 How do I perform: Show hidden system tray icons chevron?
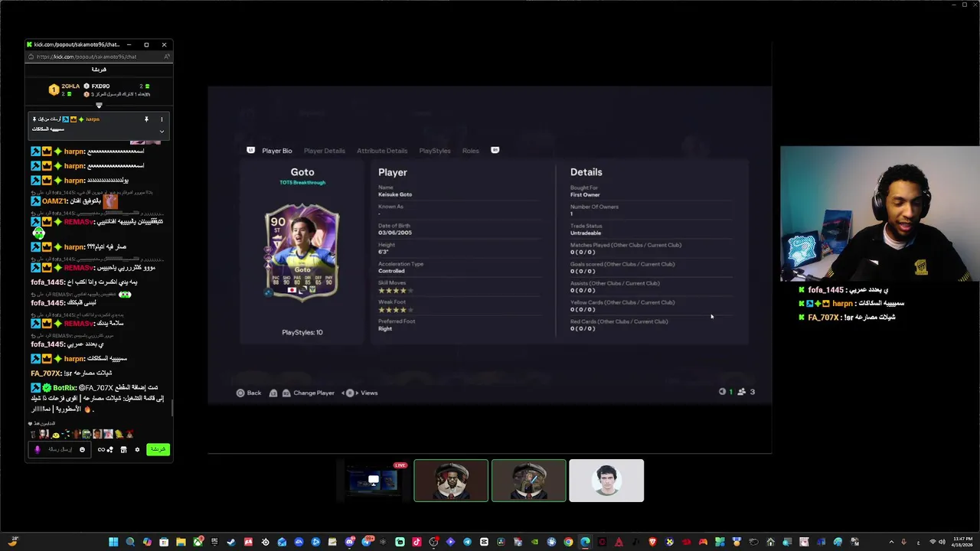coord(891,542)
